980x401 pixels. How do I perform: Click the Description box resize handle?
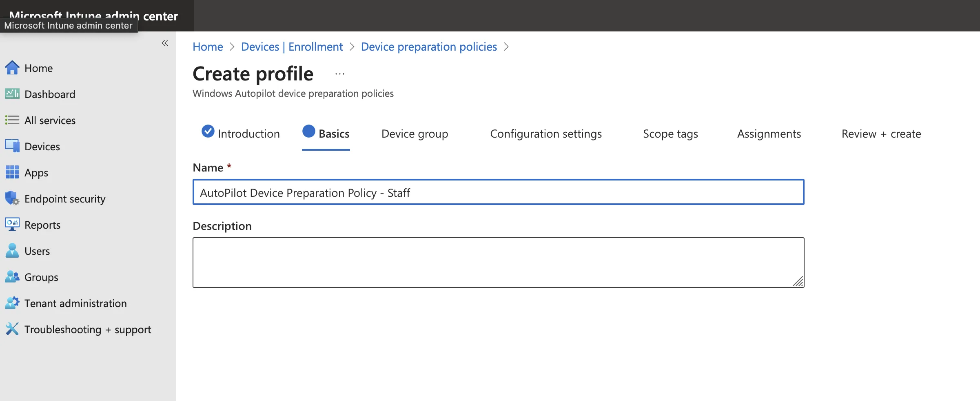(x=798, y=281)
